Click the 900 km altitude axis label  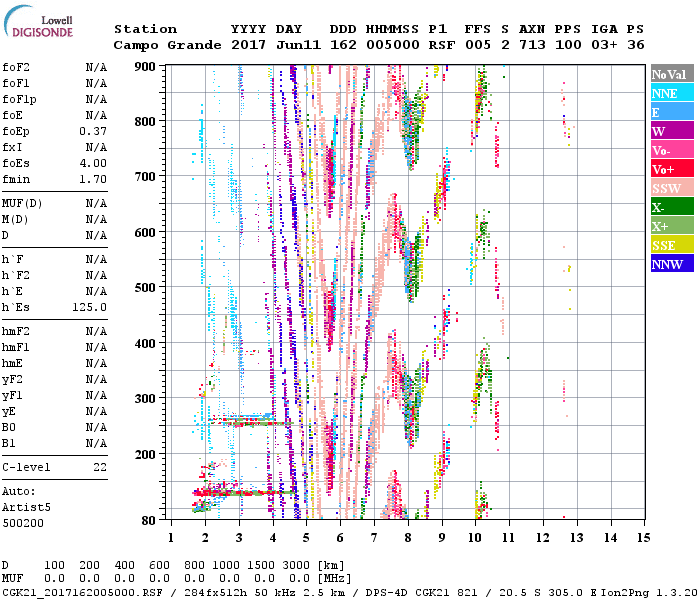[146, 67]
